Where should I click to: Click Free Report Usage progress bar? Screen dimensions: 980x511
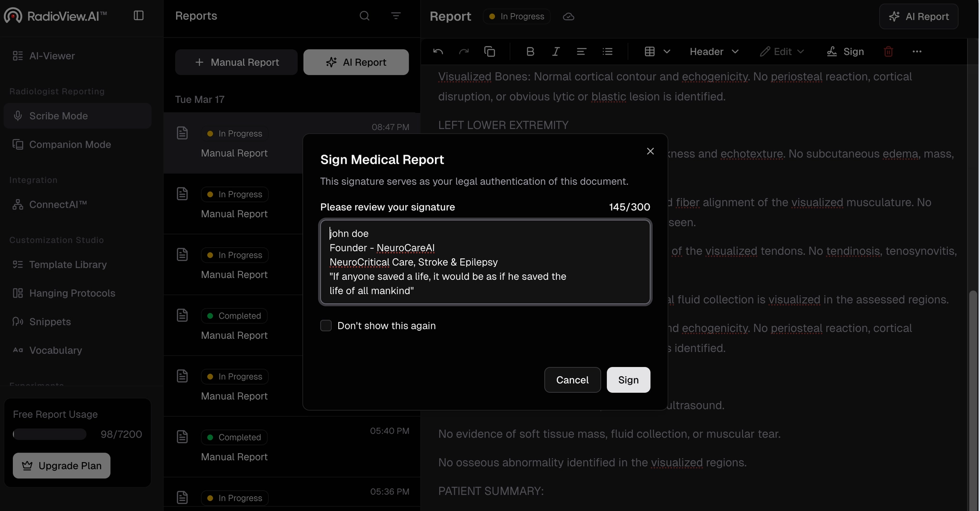[x=50, y=434]
